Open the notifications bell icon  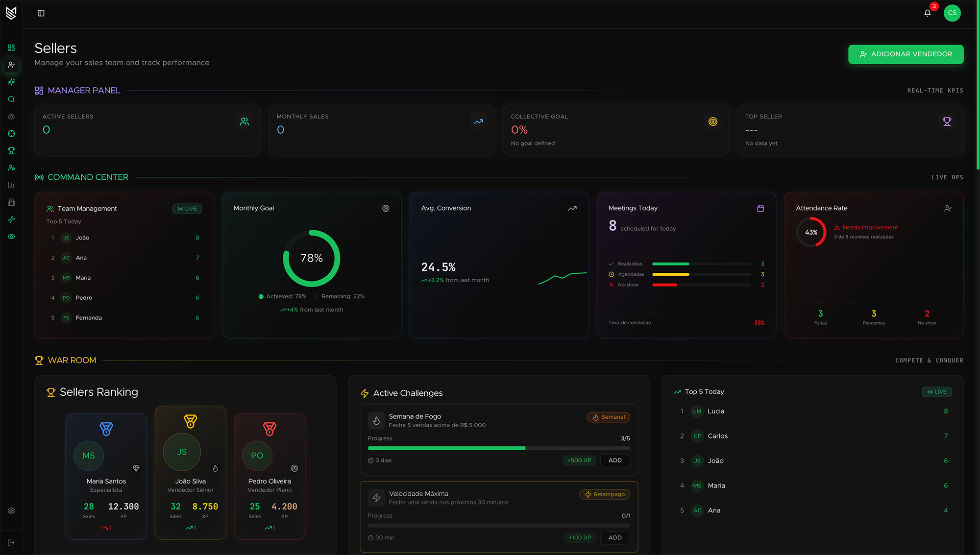point(927,13)
